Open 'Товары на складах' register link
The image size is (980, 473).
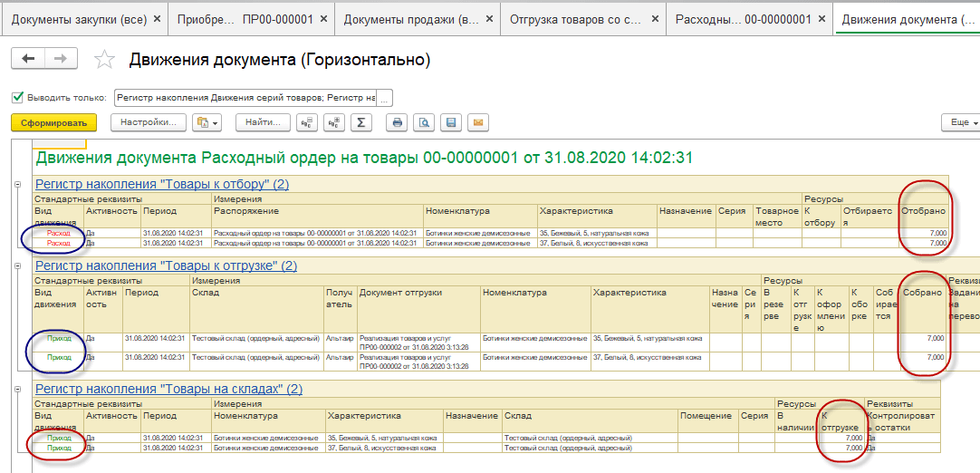(168, 389)
